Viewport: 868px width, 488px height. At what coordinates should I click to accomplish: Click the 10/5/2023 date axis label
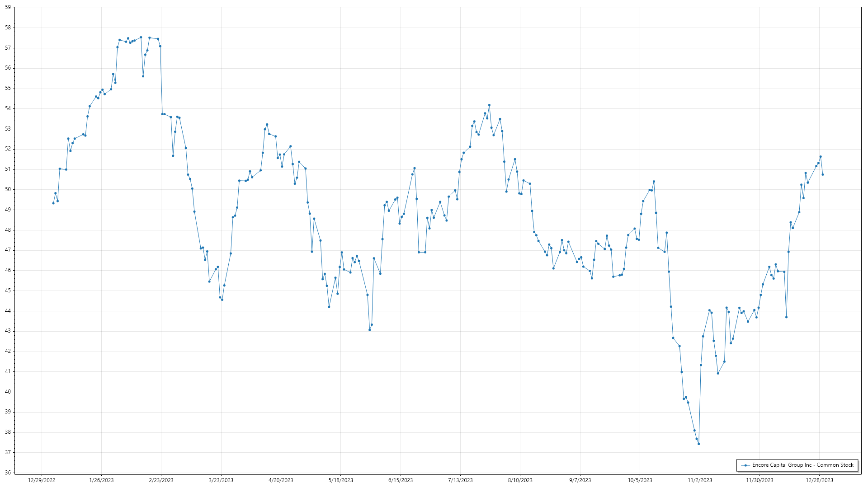pos(640,480)
